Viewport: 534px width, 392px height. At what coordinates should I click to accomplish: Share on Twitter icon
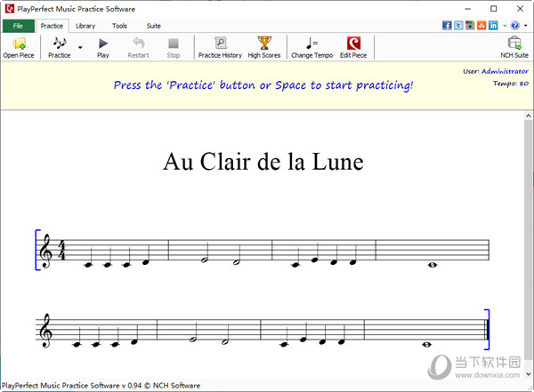pyautogui.click(x=458, y=26)
